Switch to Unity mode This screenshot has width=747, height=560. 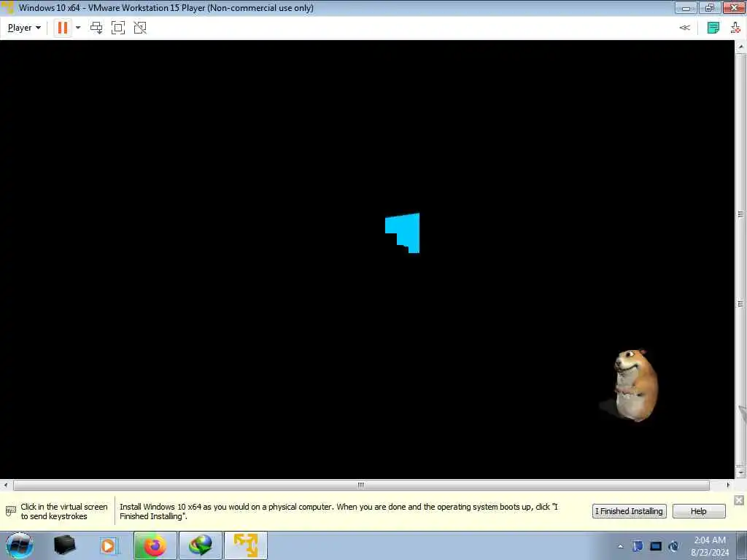point(140,28)
